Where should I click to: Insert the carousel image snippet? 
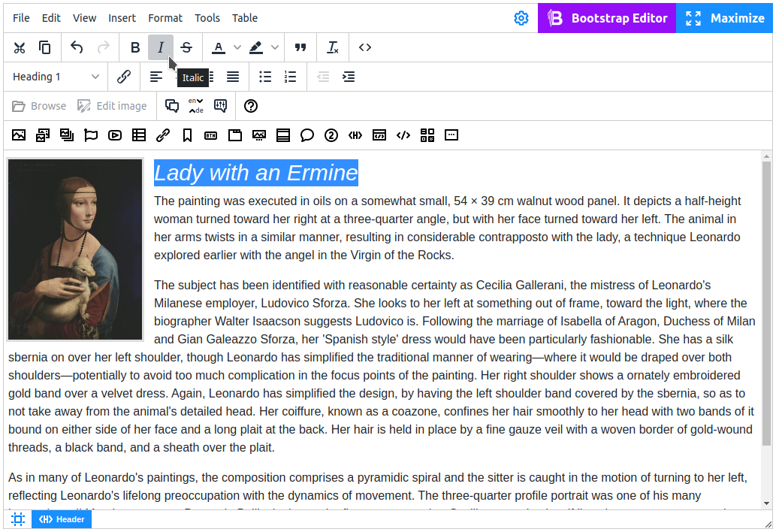point(259,135)
